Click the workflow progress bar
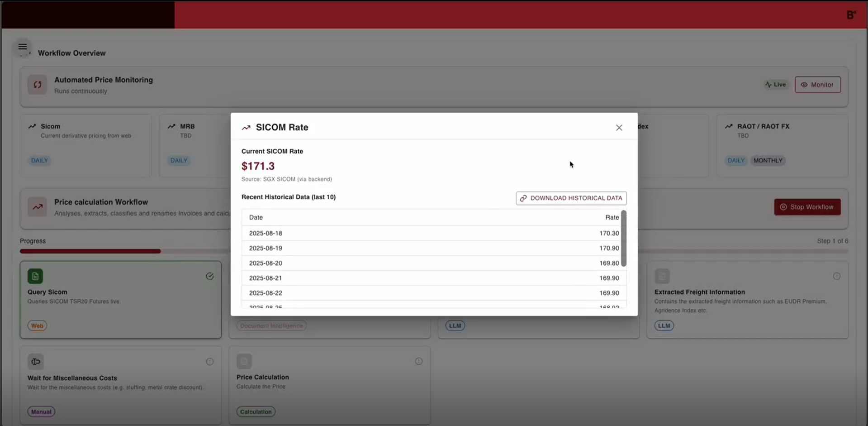This screenshot has height=426, width=868. [x=90, y=251]
